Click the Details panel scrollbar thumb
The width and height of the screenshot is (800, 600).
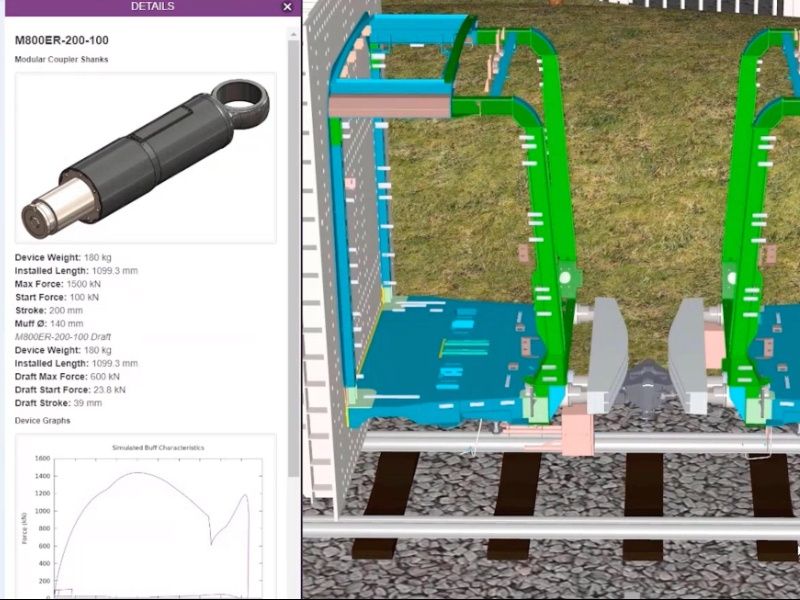[x=293, y=259]
